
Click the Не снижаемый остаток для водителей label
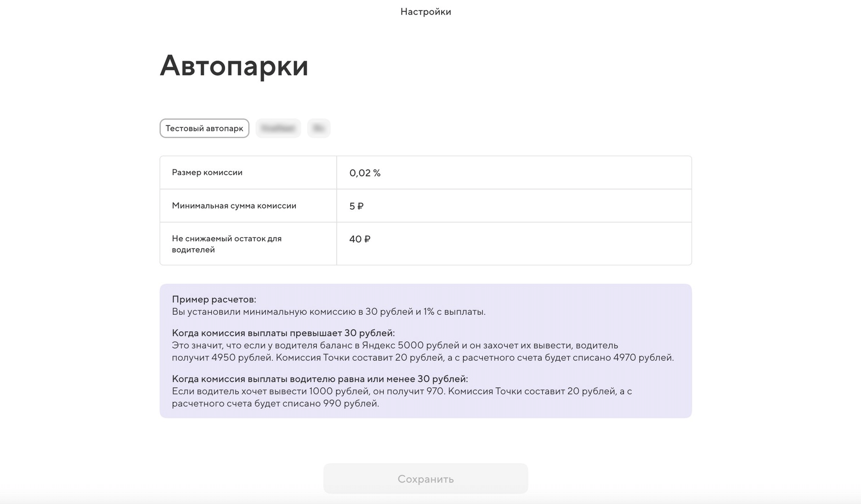[227, 244]
